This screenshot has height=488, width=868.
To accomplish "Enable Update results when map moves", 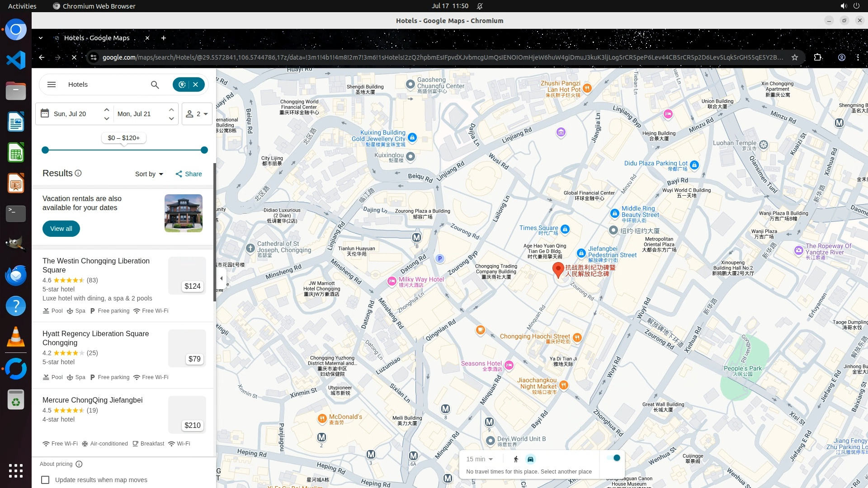I will (45, 480).
